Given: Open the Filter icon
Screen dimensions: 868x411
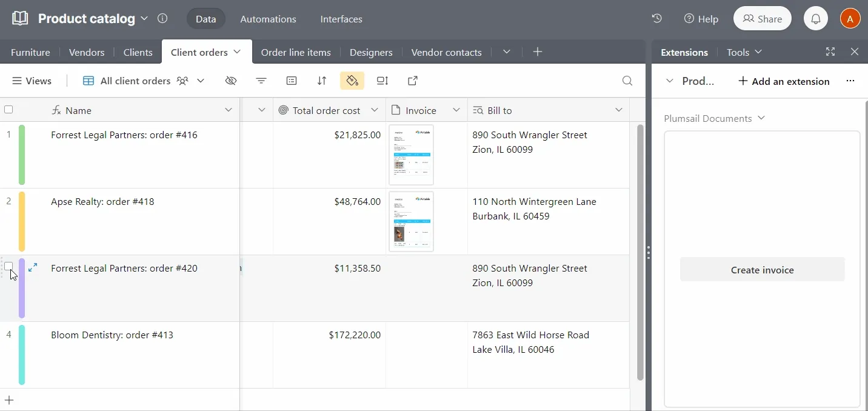Looking at the screenshot, I should (x=261, y=81).
